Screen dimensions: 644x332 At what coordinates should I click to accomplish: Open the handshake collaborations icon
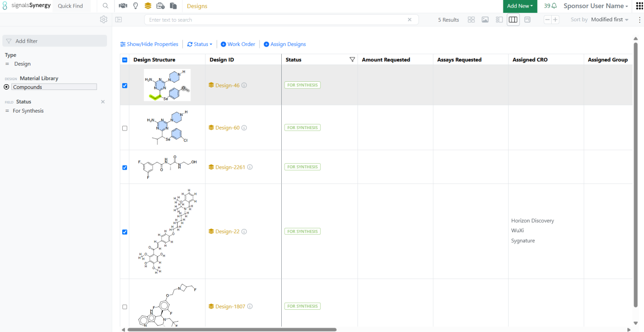[123, 6]
